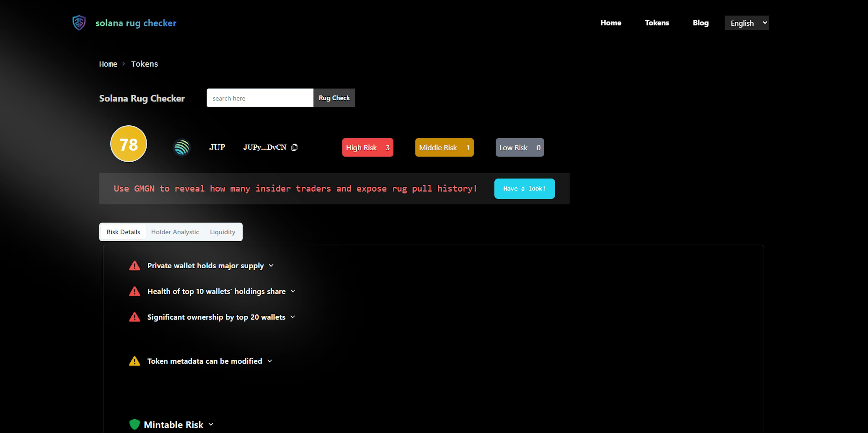The width and height of the screenshot is (868, 433).
Task: Click the yellow 78 score circle
Action: (129, 144)
